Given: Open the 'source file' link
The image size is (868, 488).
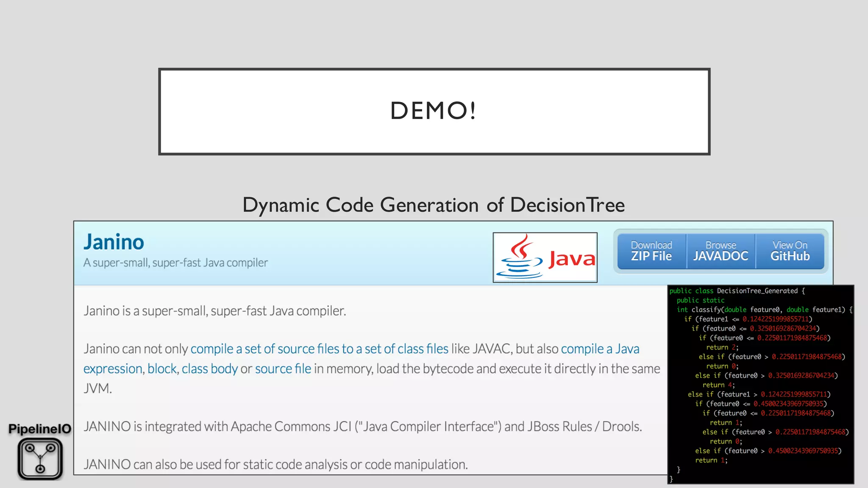Looking at the screenshot, I should (283, 369).
